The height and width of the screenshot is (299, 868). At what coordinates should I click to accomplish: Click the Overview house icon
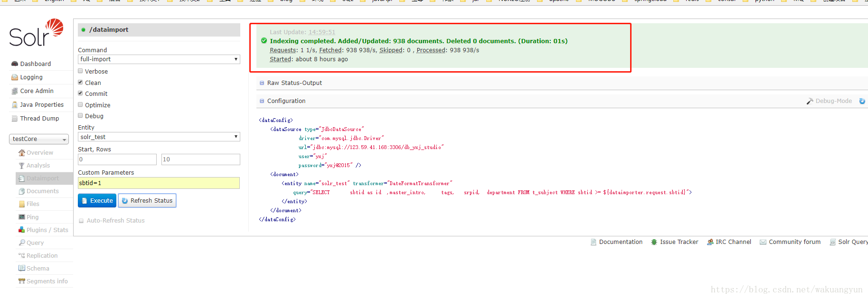[x=22, y=153]
